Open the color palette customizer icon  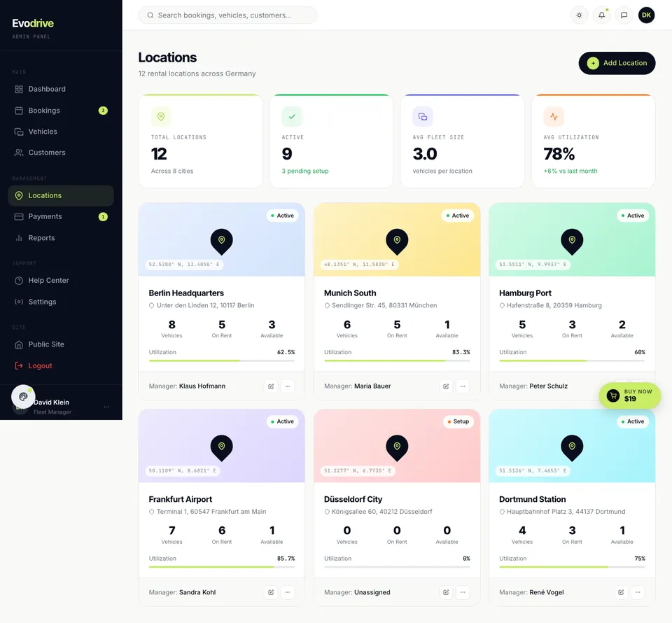click(23, 397)
